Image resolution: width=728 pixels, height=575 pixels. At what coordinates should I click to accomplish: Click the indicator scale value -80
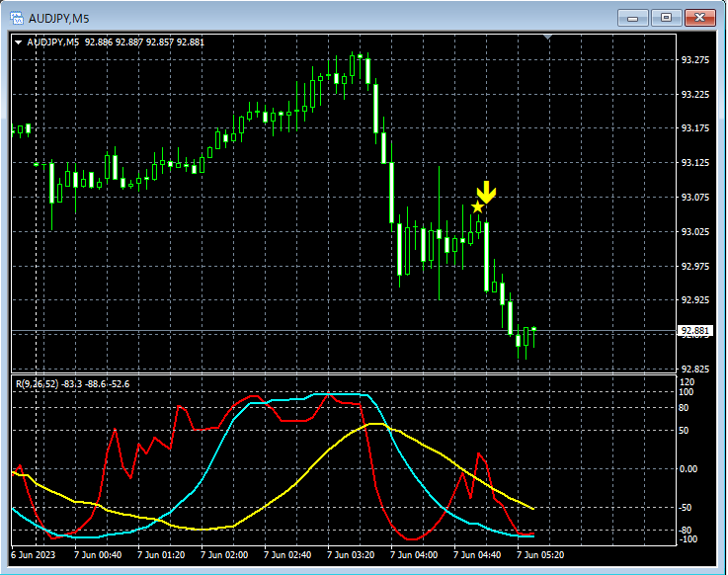click(x=686, y=531)
